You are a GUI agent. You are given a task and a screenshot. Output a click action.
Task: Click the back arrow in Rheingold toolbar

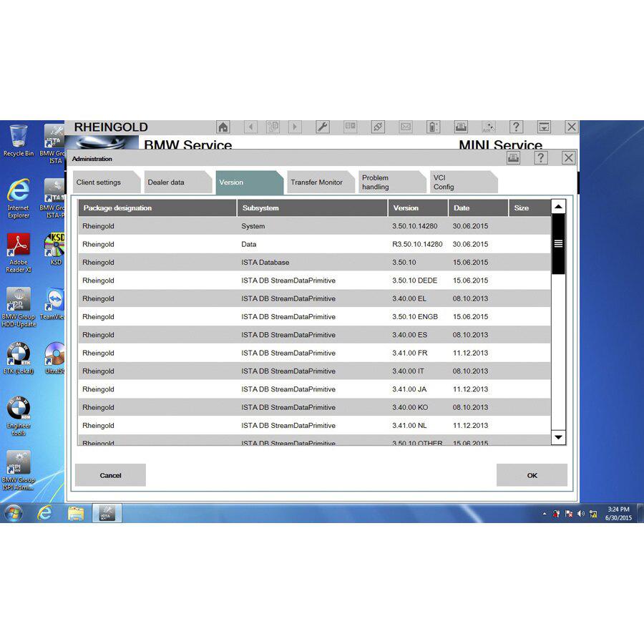pos(250,127)
